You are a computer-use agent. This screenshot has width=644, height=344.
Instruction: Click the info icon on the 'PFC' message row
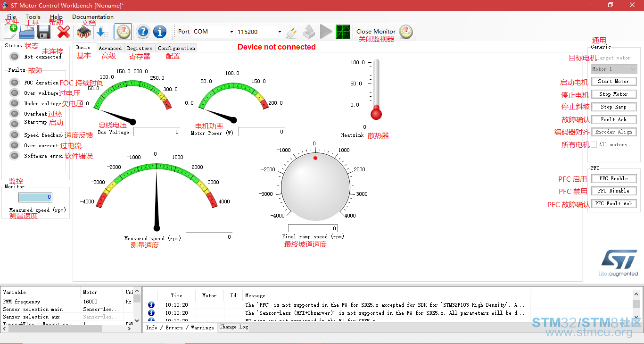point(151,305)
